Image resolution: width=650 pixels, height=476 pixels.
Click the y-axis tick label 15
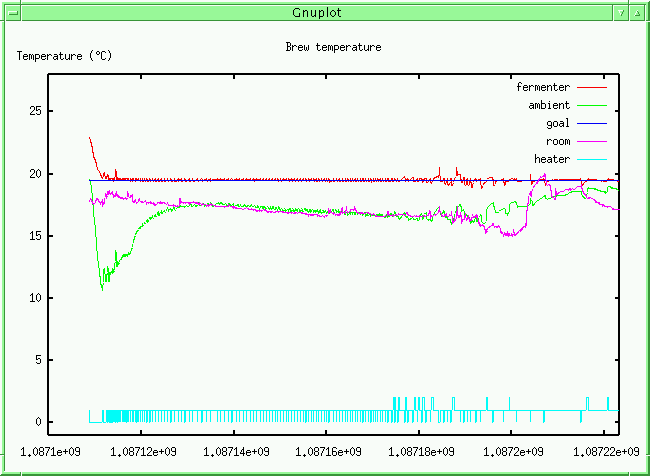pos(33,236)
